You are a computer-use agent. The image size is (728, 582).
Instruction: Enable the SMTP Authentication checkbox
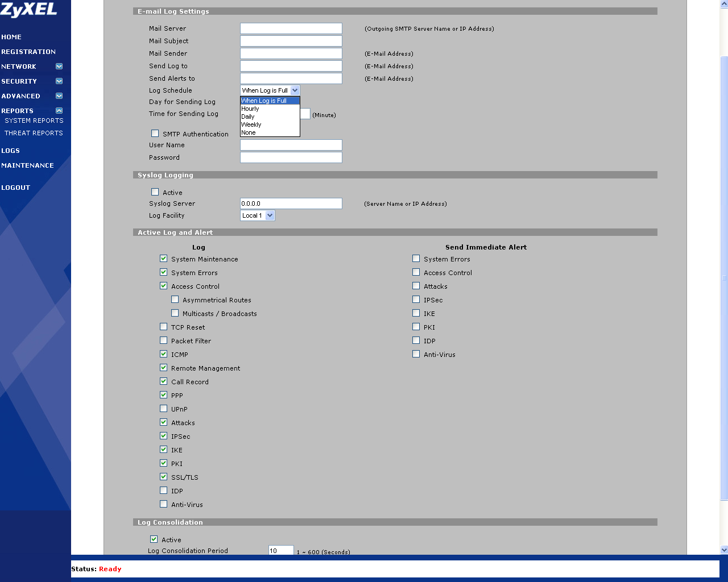155,134
